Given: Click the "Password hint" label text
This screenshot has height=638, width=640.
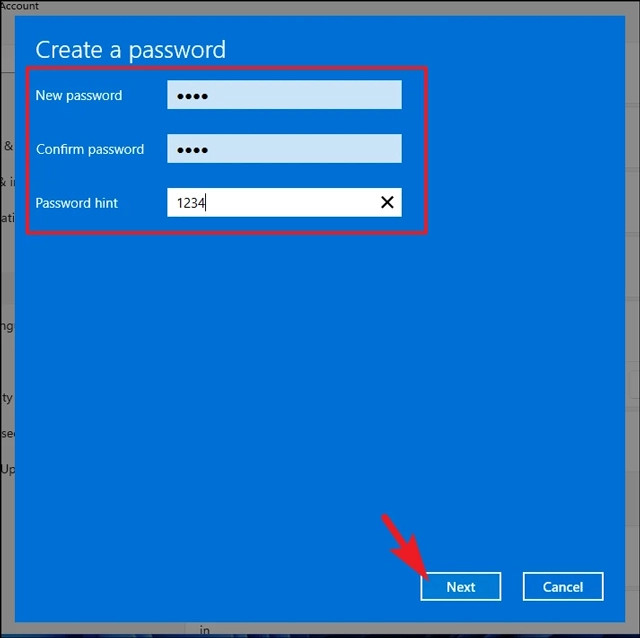Looking at the screenshot, I should pos(77,203).
